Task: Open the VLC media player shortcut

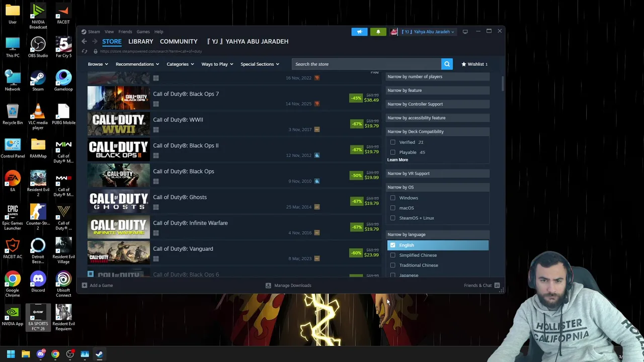Action: [x=38, y=117]
